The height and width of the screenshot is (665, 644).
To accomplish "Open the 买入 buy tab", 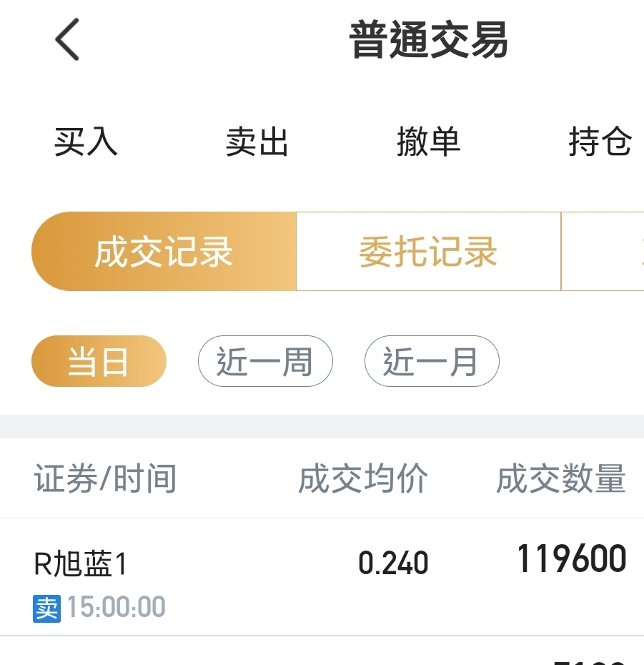I will [x=86, y=142].
